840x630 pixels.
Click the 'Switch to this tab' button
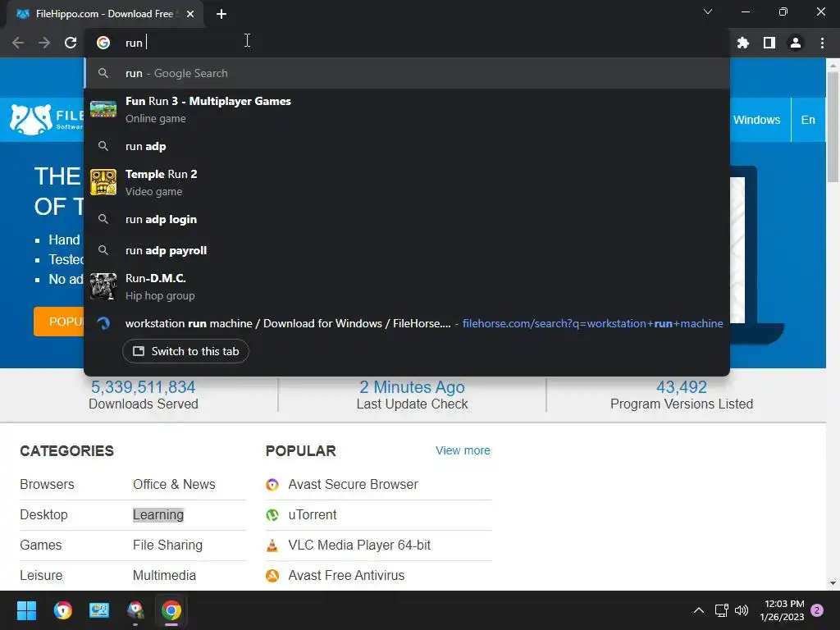point(185,351)
